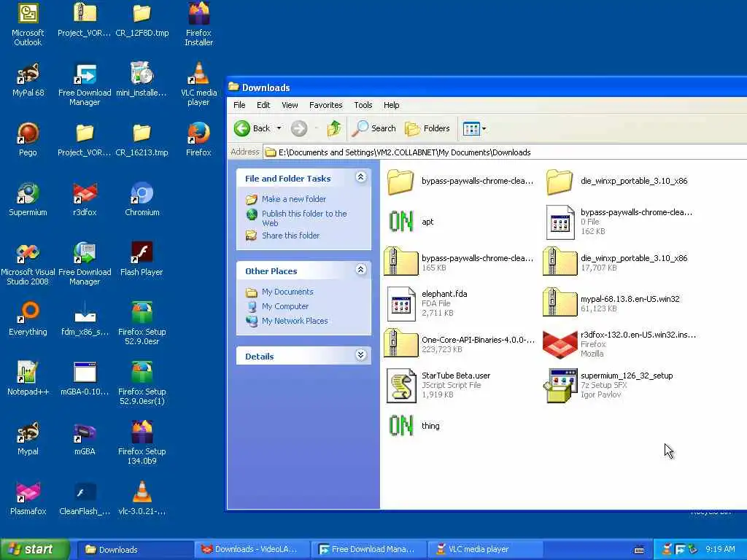Screen dimensions: 747x560
Task: Collapse the File and Folder Tasks panel
Action: click(x=360, y=178)
